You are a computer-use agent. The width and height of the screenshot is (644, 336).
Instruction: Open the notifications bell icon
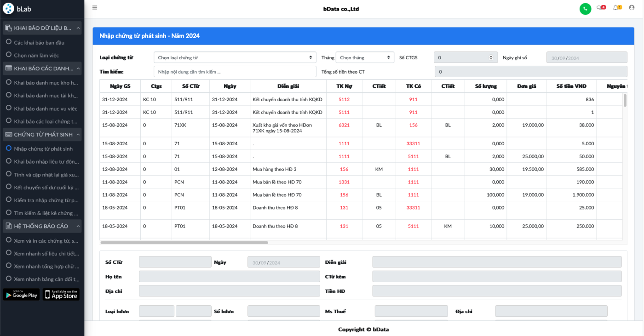point(616,8)
